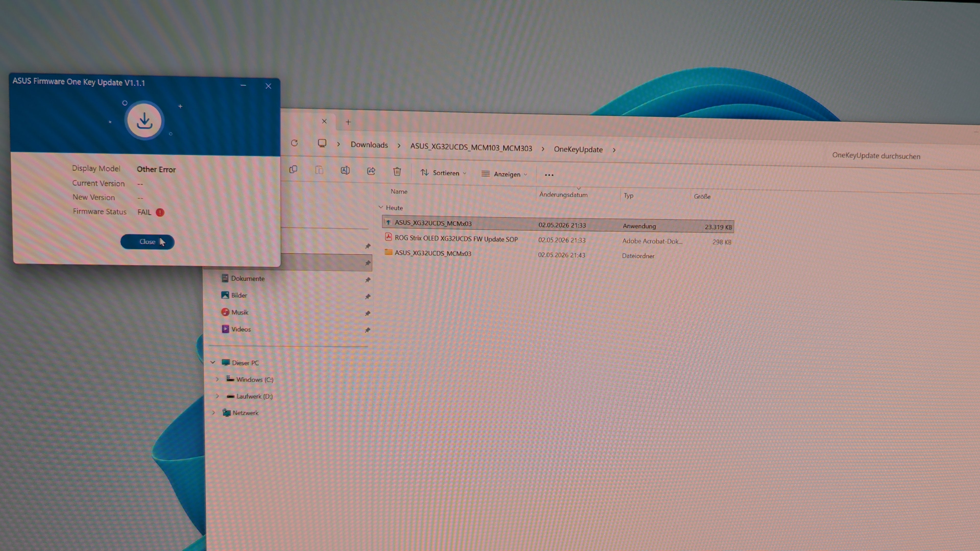980x551 pixels.
Task: Open Musik in the sidebar
Action: click(240, 312)
